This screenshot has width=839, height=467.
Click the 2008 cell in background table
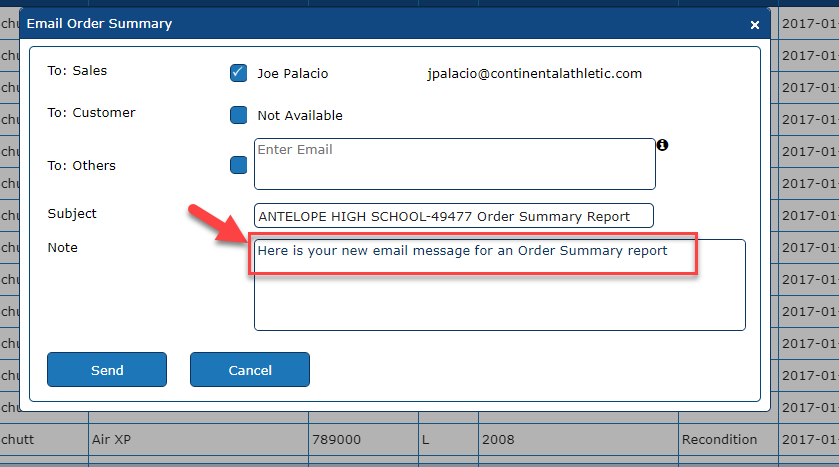[578, 439]
